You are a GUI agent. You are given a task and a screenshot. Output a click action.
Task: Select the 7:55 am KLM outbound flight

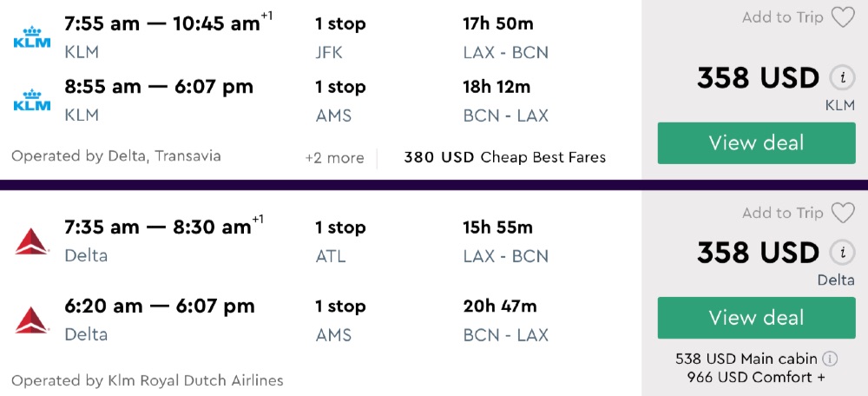point(162,24)
